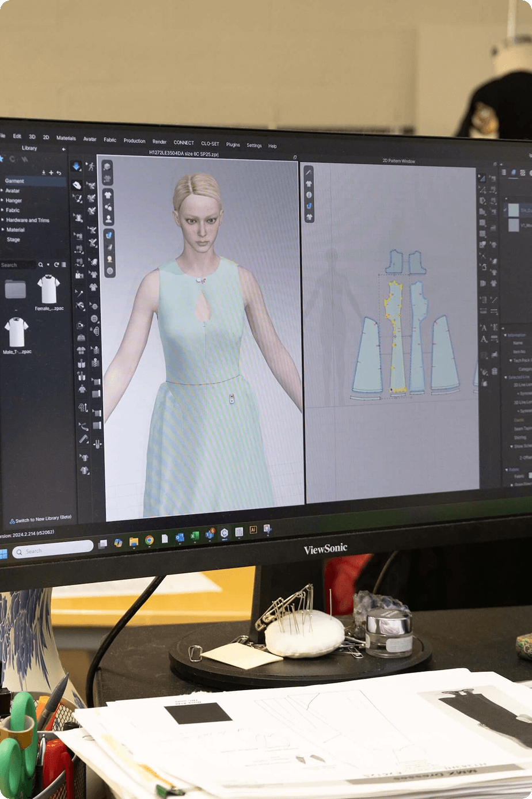Expand Hardware and Trims in Library tree
The width and height of the screenshot is (532, 799).
(3, 220)
